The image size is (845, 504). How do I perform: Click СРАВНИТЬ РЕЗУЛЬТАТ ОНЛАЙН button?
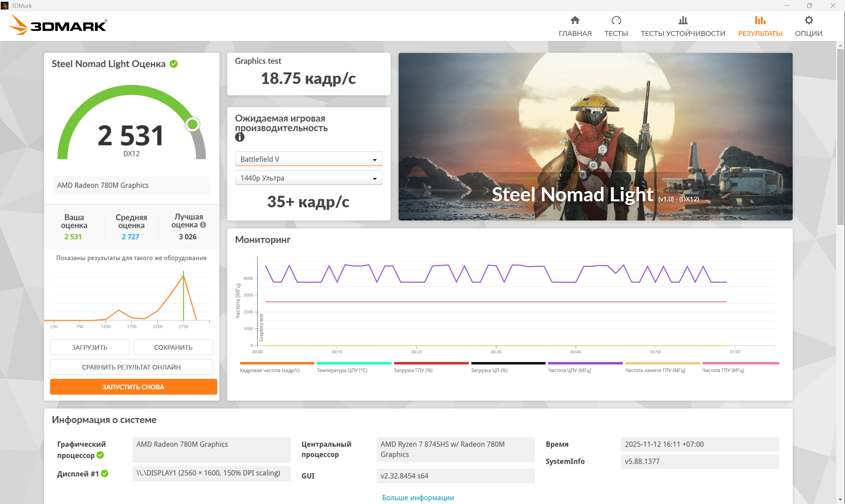(131, 367)
